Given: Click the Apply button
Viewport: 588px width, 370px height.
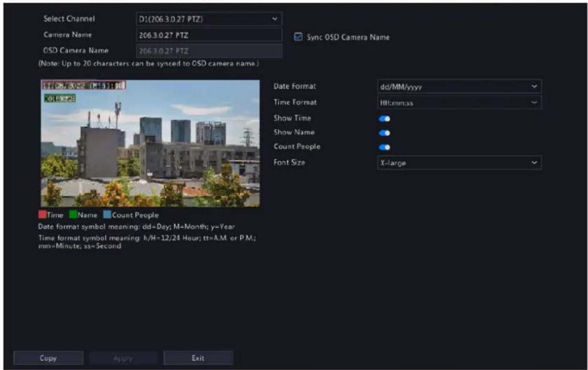Looking at the screenshot, I should (123, 358).
